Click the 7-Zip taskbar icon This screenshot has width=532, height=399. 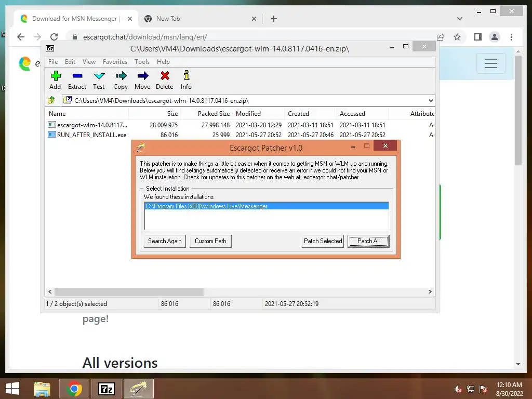click(x=106, y=389)
